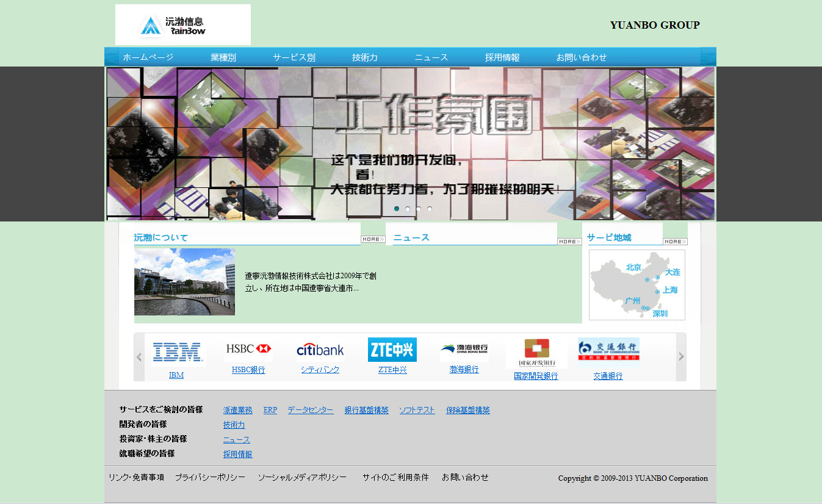The image size is (822, 504).
Task: Click the ZTE中兴 logo image
Action: [392, 350]
